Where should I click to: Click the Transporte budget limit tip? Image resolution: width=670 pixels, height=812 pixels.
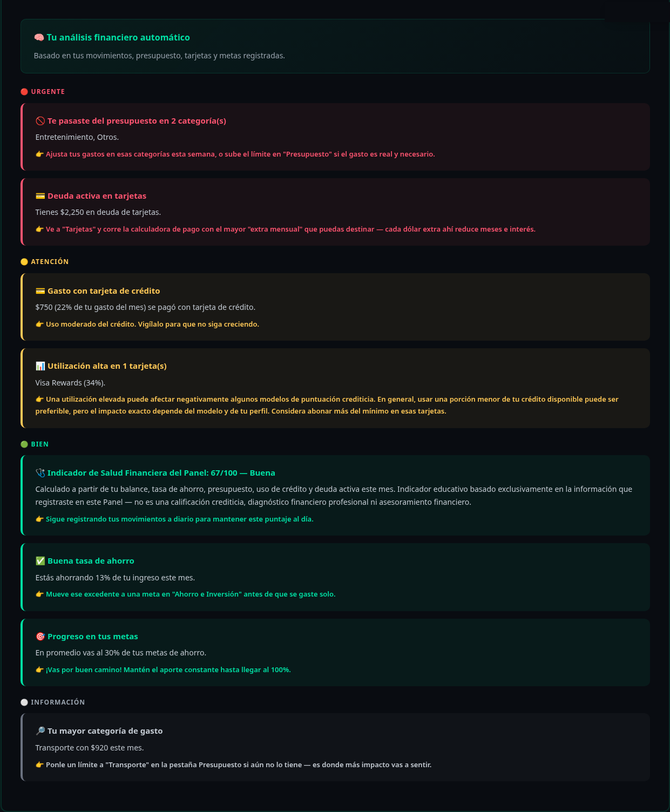(234, 765)
